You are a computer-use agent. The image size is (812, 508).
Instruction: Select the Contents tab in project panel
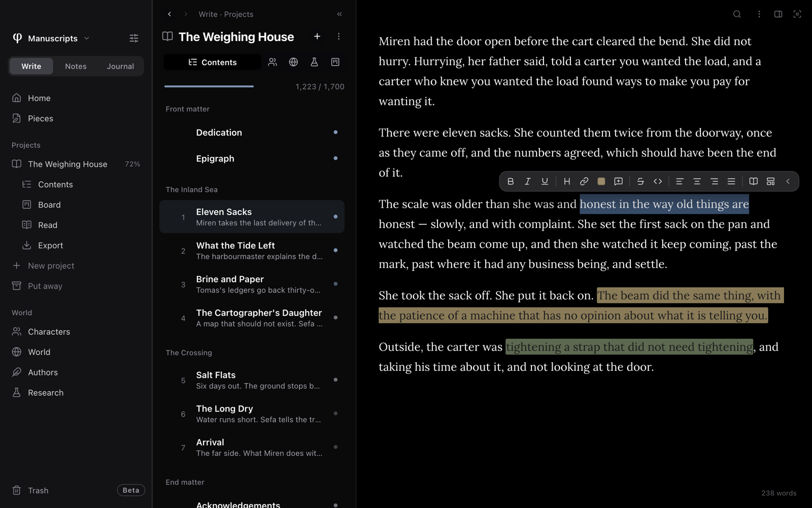(x=213, y=62)
